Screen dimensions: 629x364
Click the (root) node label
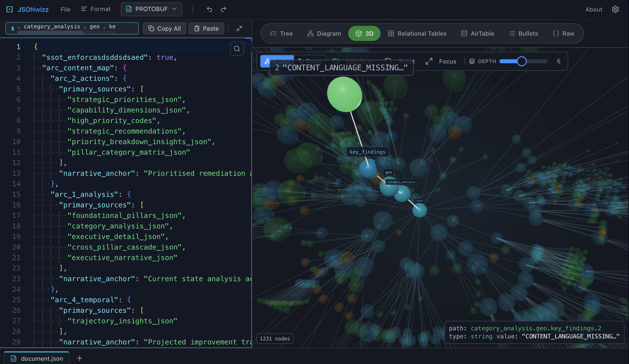tap(419, 201)
